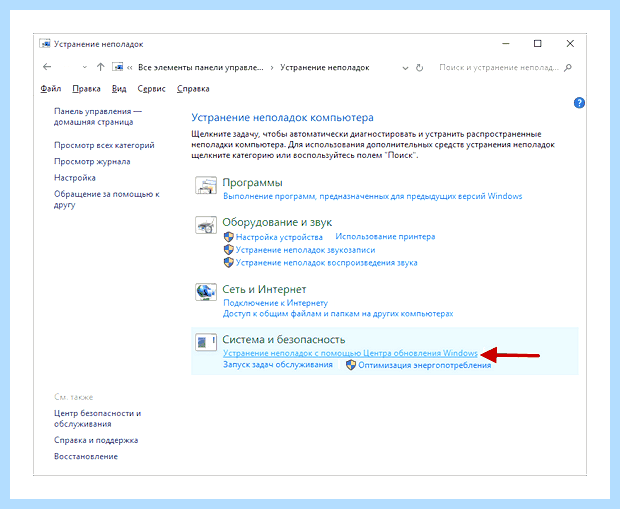The height and width of the screenshot is (509, 620).
Task: Click Устранение неполадок breadcrumb segment
Action: [325, 68]
